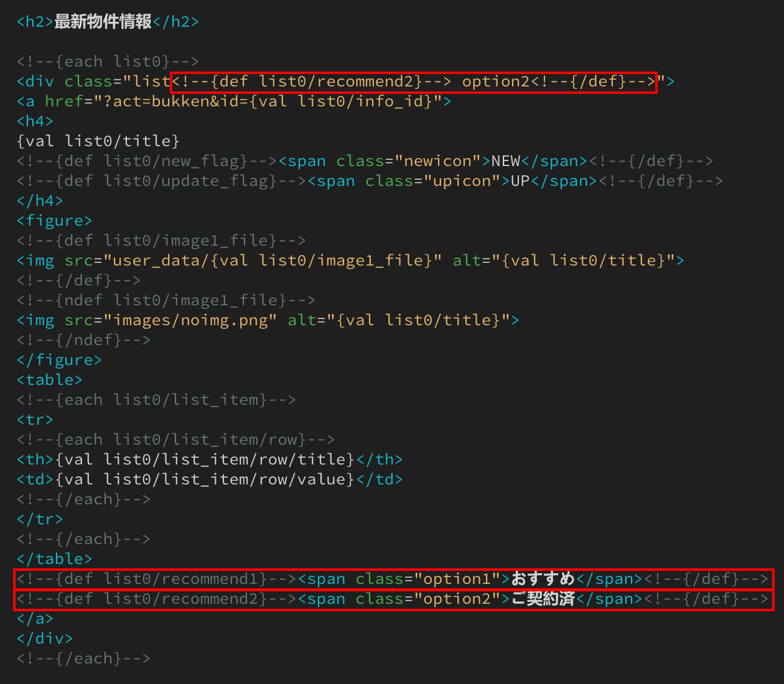Click the ndef list0/image1_file comment line
Screen dimensions: 784x684
166,300
